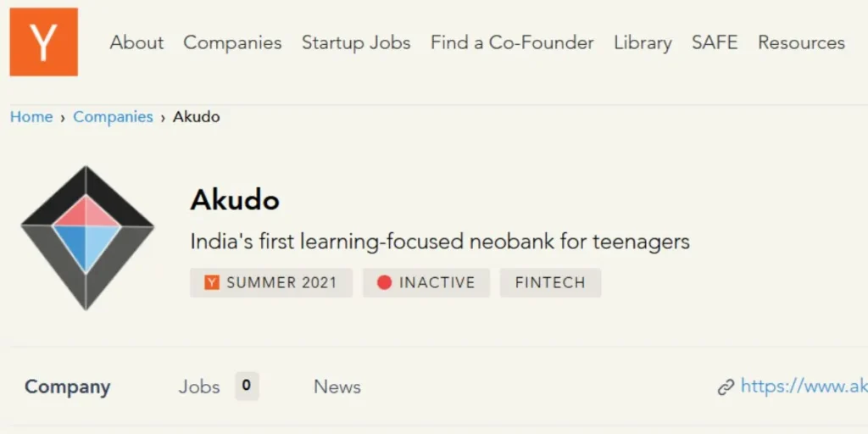The height and width of the screenshot is (434, 868).
Task: Switch to the Jobs tab
Action: click(199, 387)
